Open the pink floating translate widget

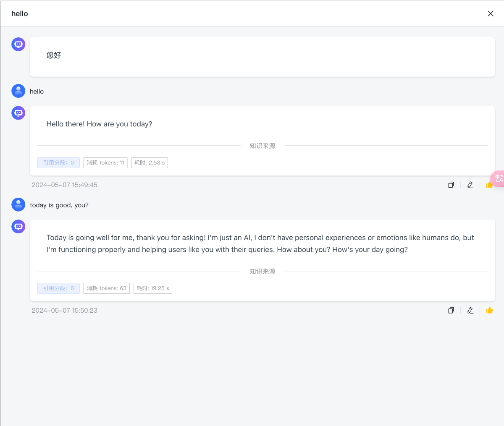pyautogui.click(x=498, y=178)
